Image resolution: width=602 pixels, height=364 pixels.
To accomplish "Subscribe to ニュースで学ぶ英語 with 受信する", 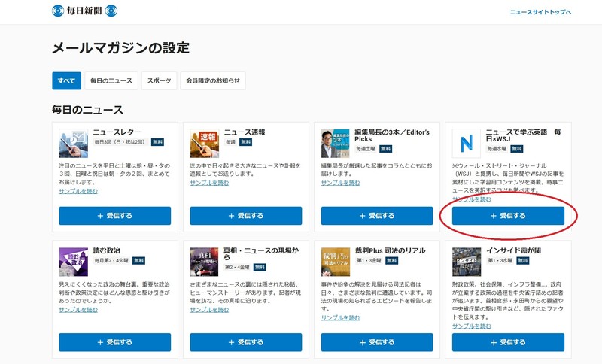I will pos(509,216).
